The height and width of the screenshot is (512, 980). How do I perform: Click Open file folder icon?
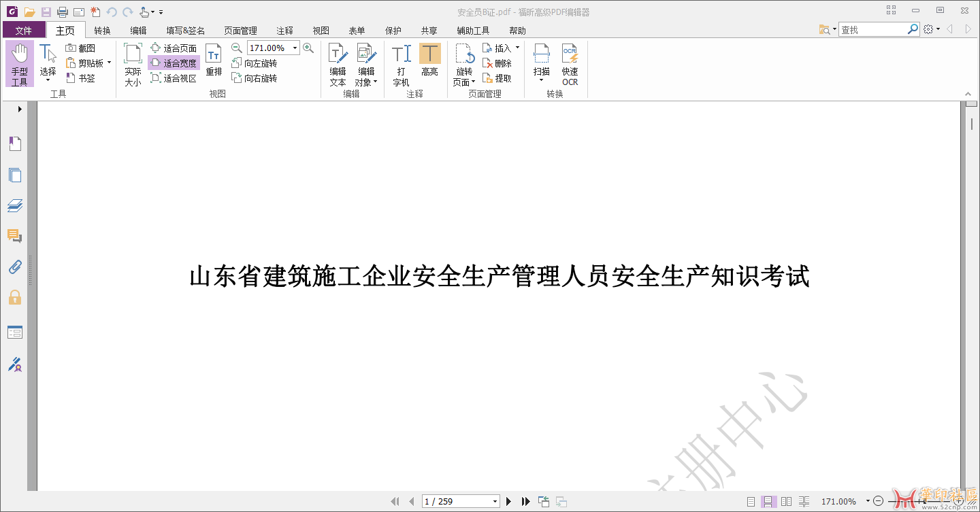click(x=29, y=12)
